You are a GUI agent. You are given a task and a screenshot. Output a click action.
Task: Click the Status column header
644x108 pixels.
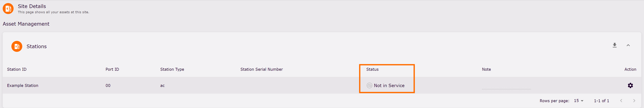(x=372, y=69)
